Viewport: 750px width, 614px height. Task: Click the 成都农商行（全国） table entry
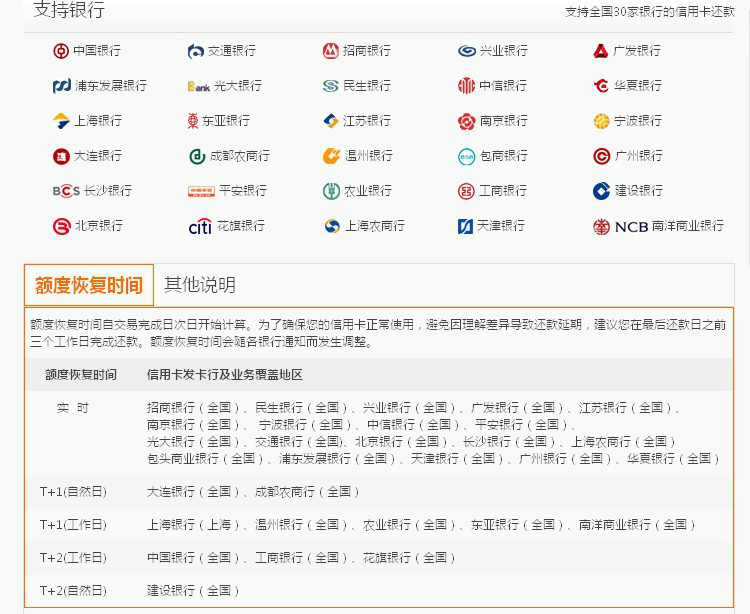[308, 492]
